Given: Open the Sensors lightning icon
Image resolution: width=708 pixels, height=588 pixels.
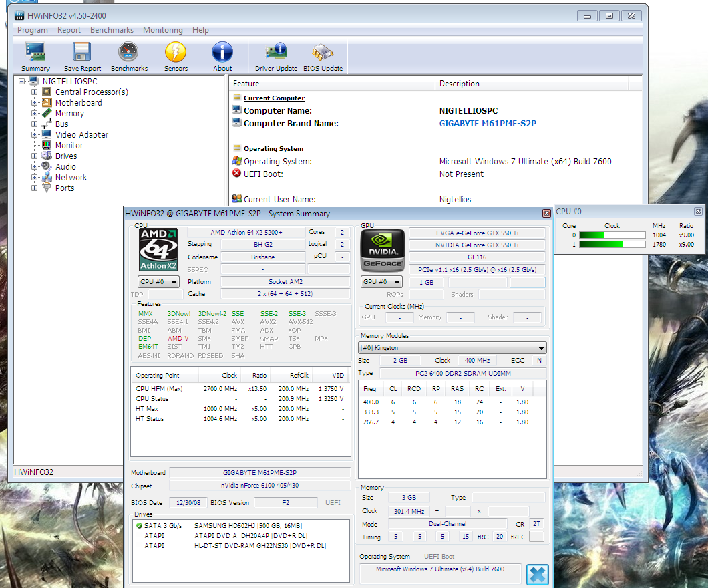Looking at the screenshot, I should (176, 52).
